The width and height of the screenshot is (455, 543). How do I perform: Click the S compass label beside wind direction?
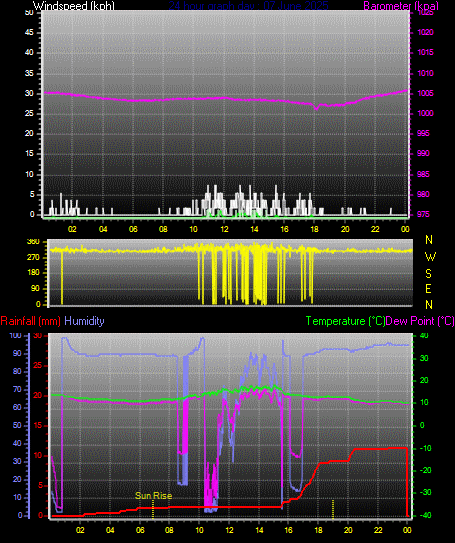(x=428, y=274)
